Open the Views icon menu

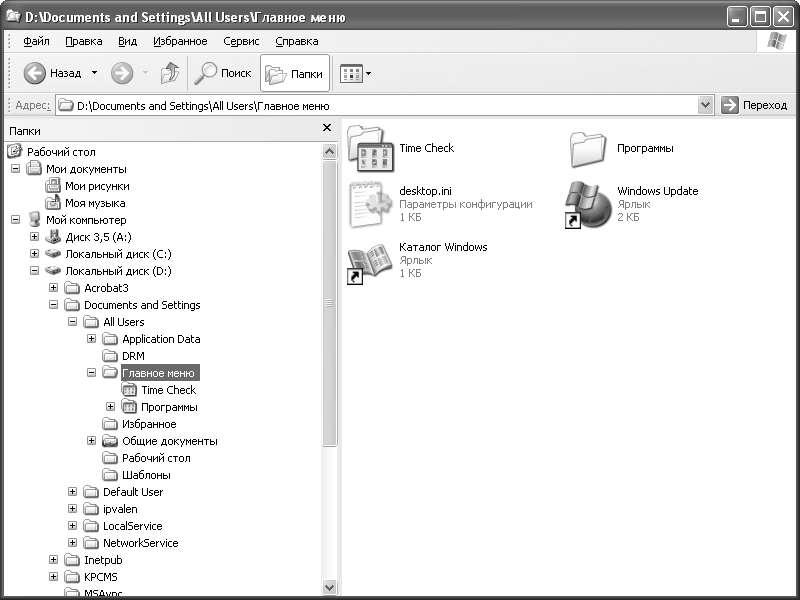point(351,73)
